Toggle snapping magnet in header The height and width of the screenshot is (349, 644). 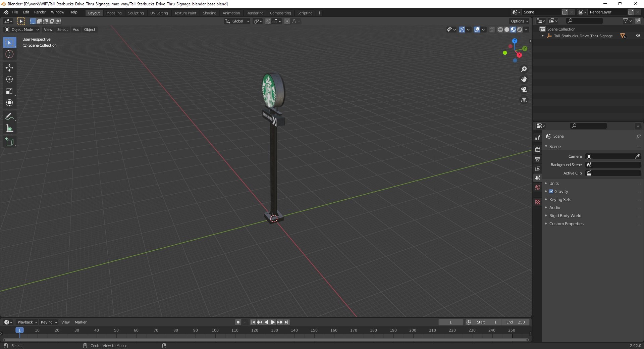click(268, 21)
